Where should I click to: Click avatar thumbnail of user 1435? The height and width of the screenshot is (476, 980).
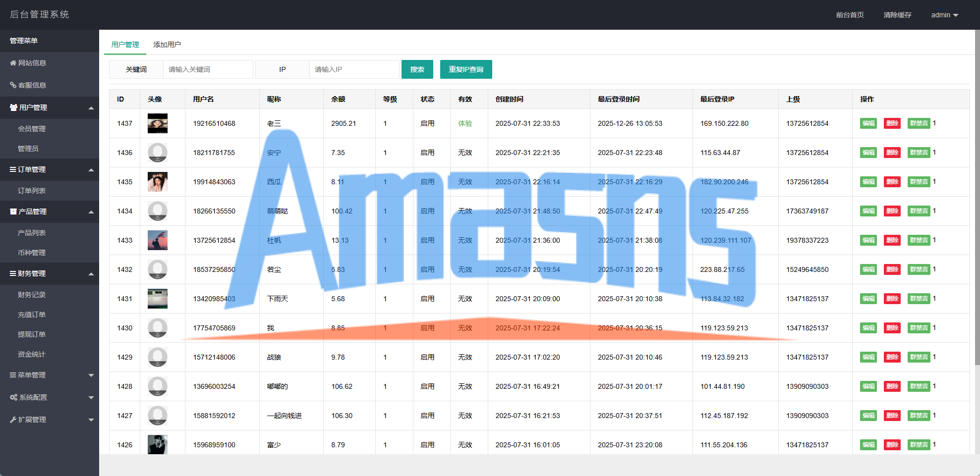[158, 182]
